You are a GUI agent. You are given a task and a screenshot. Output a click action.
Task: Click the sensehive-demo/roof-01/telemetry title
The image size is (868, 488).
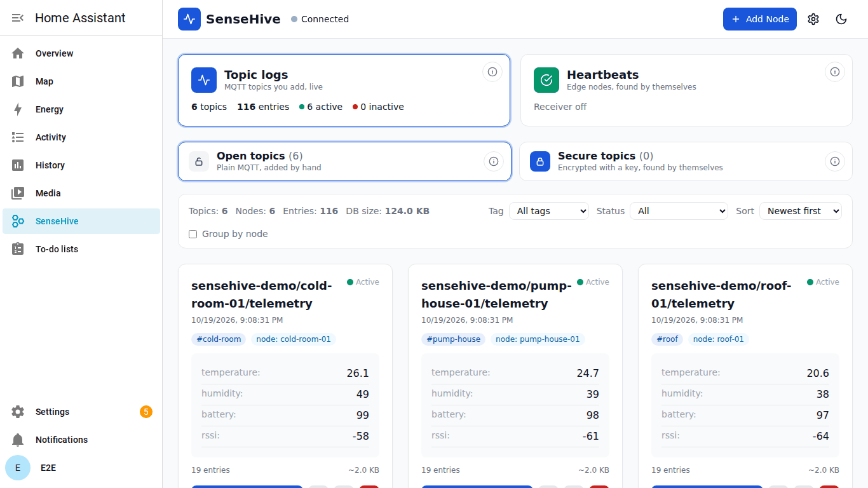[x=721, y=295]
